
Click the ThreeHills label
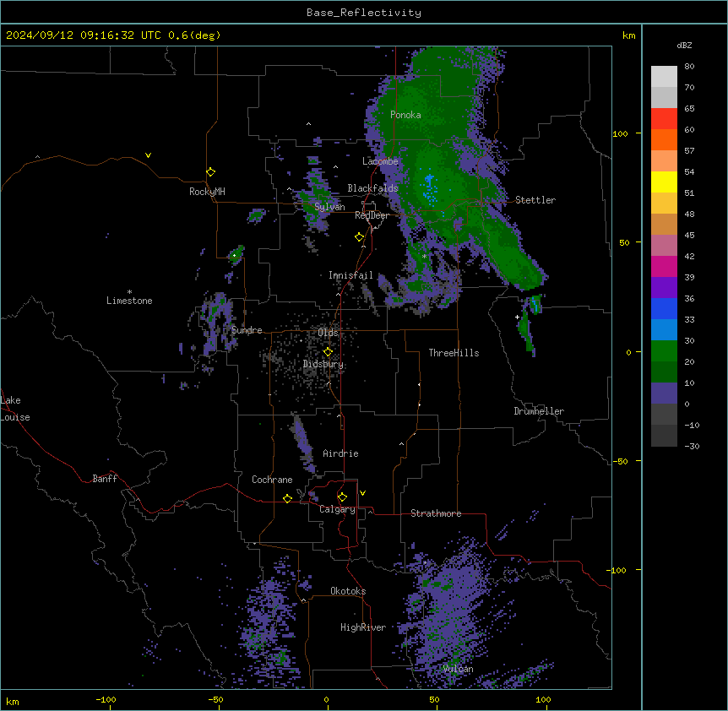pos(454,353)
